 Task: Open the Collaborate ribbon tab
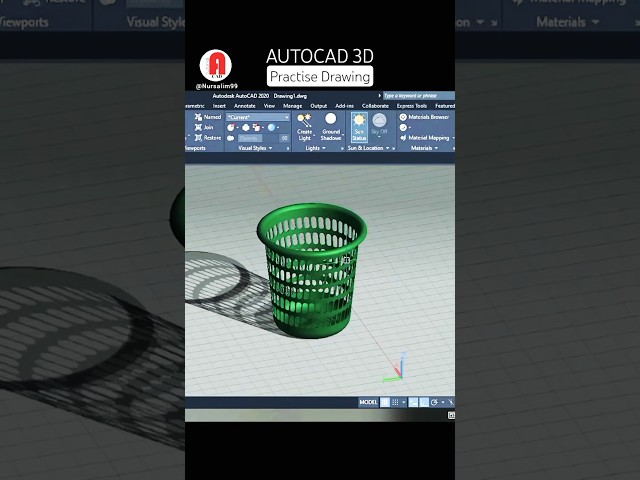pyautogui.click(x=375, y=106)
